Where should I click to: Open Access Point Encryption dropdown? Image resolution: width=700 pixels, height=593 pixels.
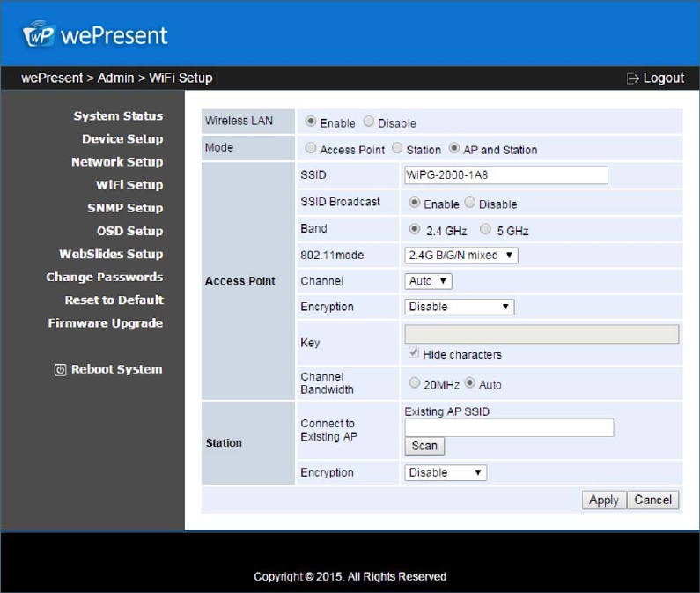(460, 307)
